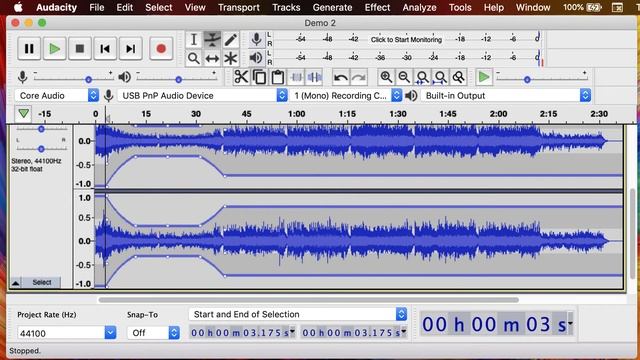Click the horizontal scrollbar under the tracks
Screen dimensions: 640x360
point(308,300)
